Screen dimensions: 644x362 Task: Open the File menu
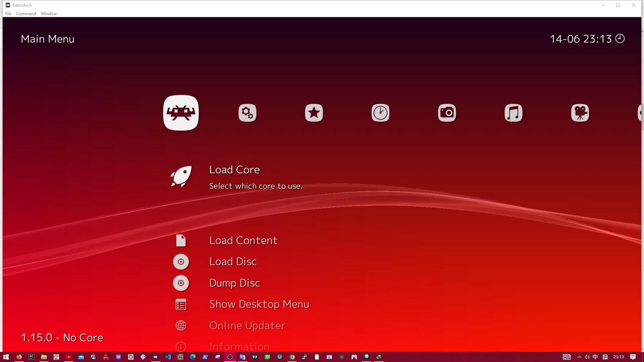8,14
